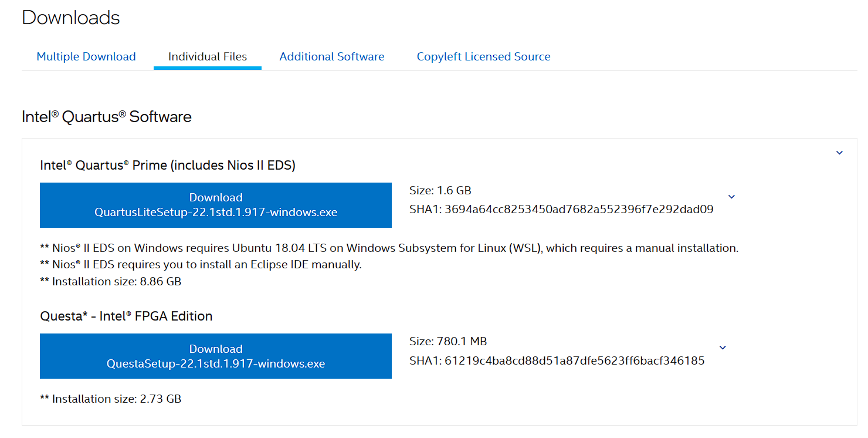Click the Installation size: 8.86 GB note
This screenshot has width=868, height=438.
[x=111, y=281]
